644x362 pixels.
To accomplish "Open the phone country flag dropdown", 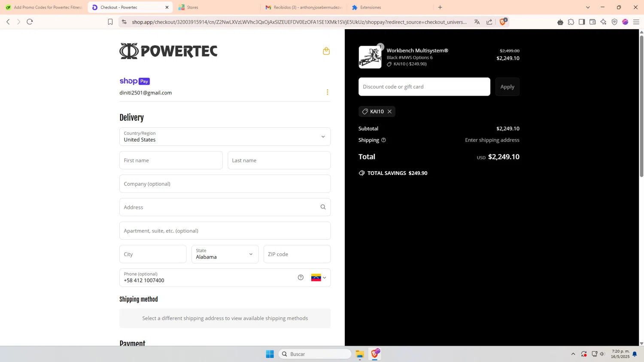I will click(x=319, y=278).
